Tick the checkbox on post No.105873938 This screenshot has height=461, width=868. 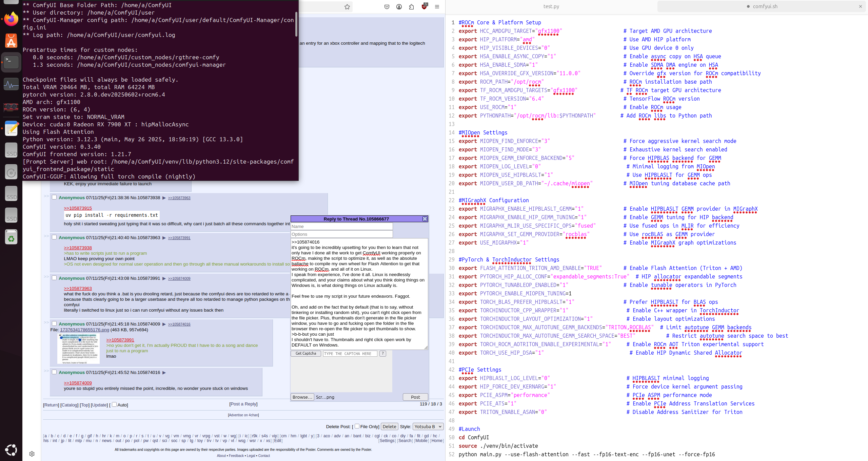(54, 197)
